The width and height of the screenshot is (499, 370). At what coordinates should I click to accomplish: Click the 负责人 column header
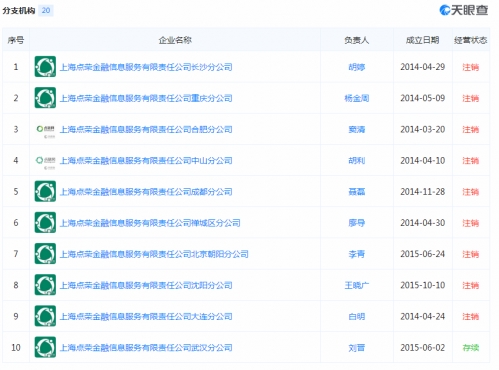coord(357,40)
